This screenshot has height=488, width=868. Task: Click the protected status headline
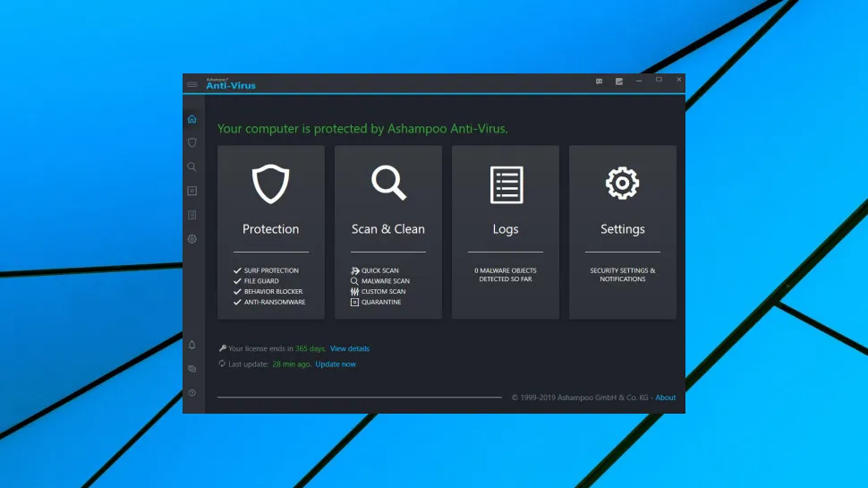point(362,129)
